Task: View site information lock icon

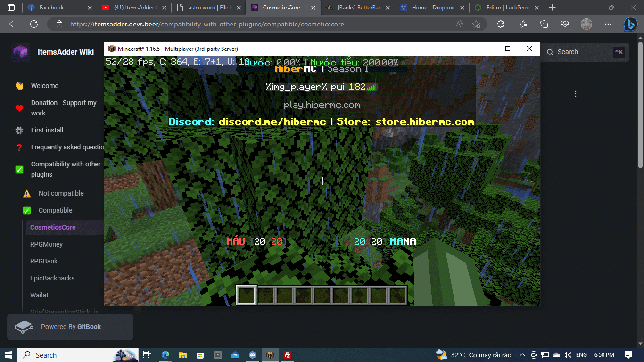Action: click(59, 25)
